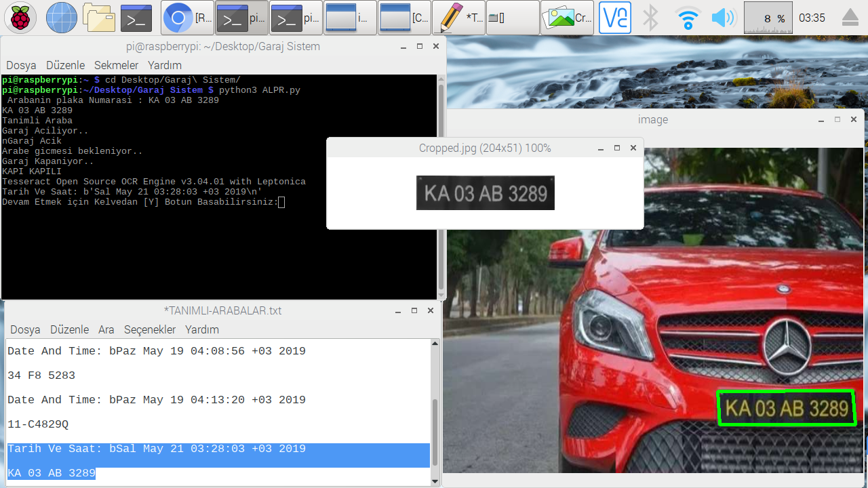Click the CPU usage monitor showing 8%
The image size is (868, 488).
[x=768, y=17]
